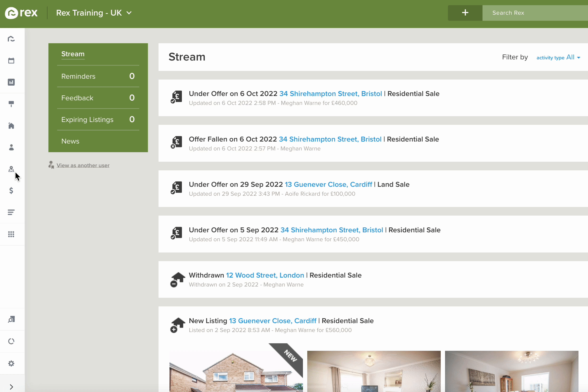
Task: Open the calendar sidebar icon
Action: (x=11, y=61)
